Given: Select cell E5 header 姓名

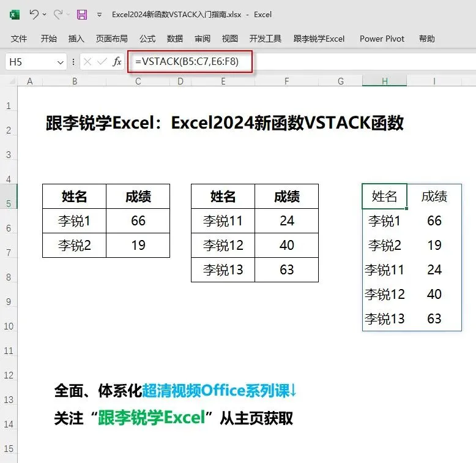Looking at the screenshot, I should coord(223,196).
